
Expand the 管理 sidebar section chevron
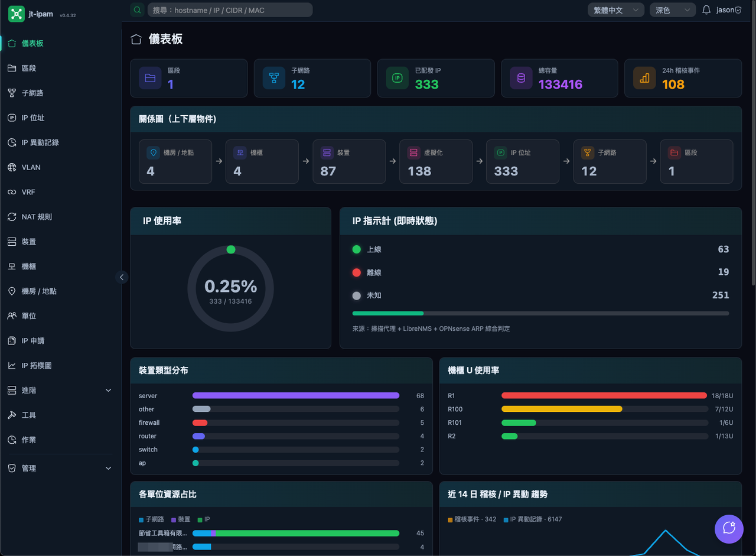click(108, 468)
